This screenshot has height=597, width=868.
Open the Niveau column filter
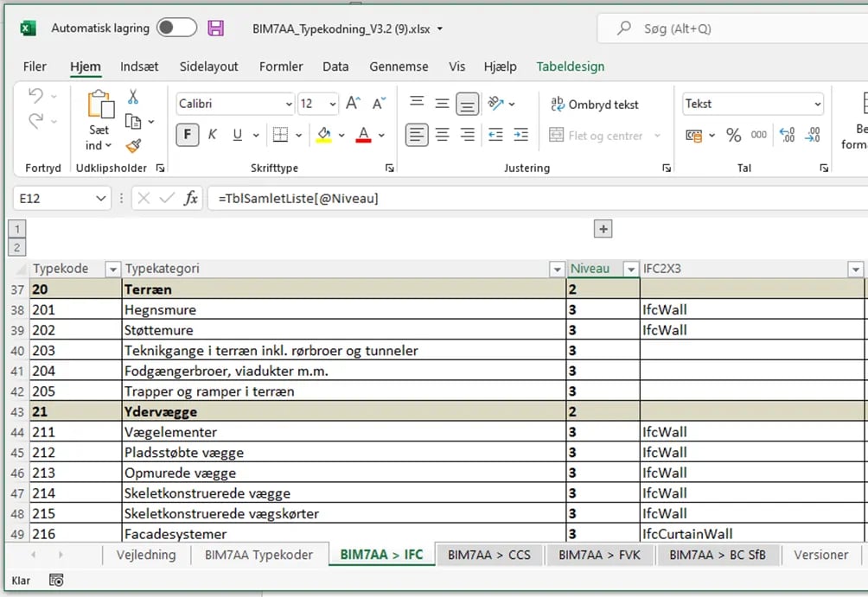[x=630, y=270]
